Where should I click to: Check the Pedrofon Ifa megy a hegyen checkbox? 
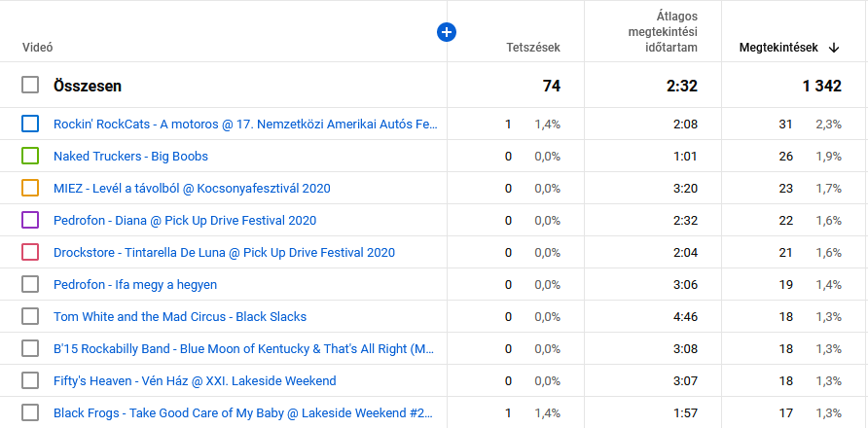30,284
